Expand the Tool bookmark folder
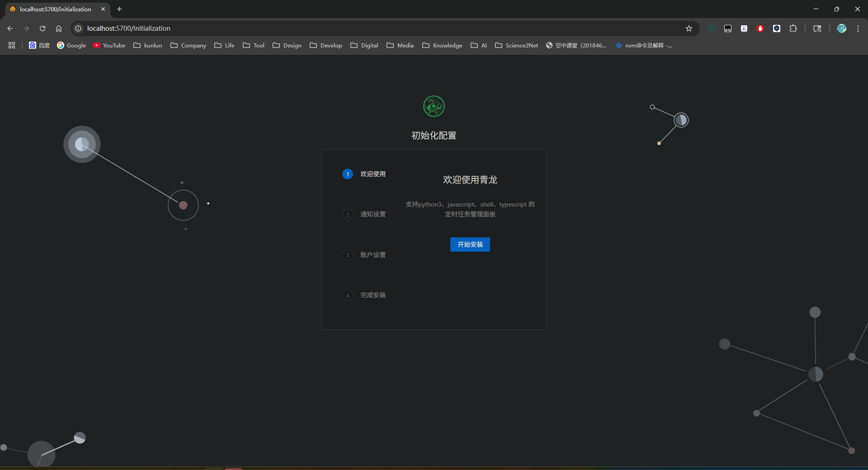This screenshot has height=470, width=868. click(x=254, y=45)
